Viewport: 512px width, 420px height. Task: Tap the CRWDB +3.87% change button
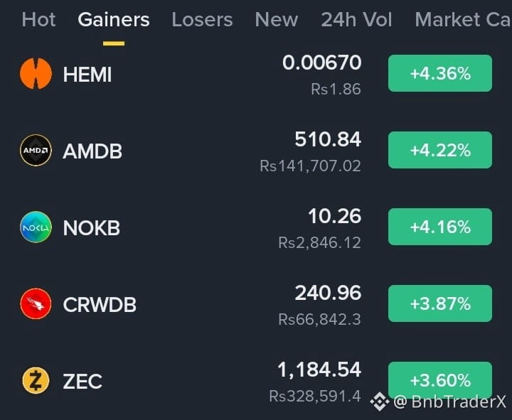(440, 303)
